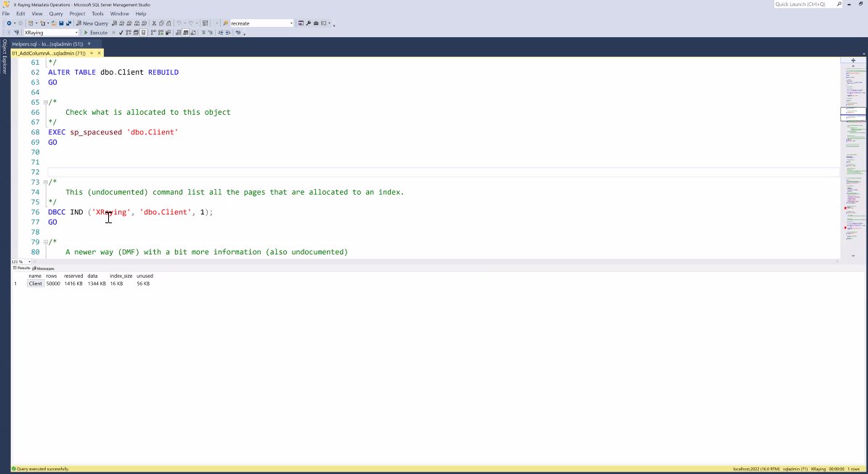Screen dimensions: 868x474
Task: Click Display Estimated Execution Plan icon
Action: coord(128,33)
